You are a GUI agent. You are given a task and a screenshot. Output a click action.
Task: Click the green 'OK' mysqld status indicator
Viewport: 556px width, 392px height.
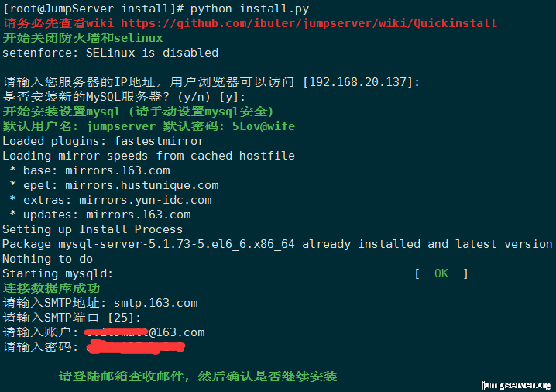pos(441,273)
